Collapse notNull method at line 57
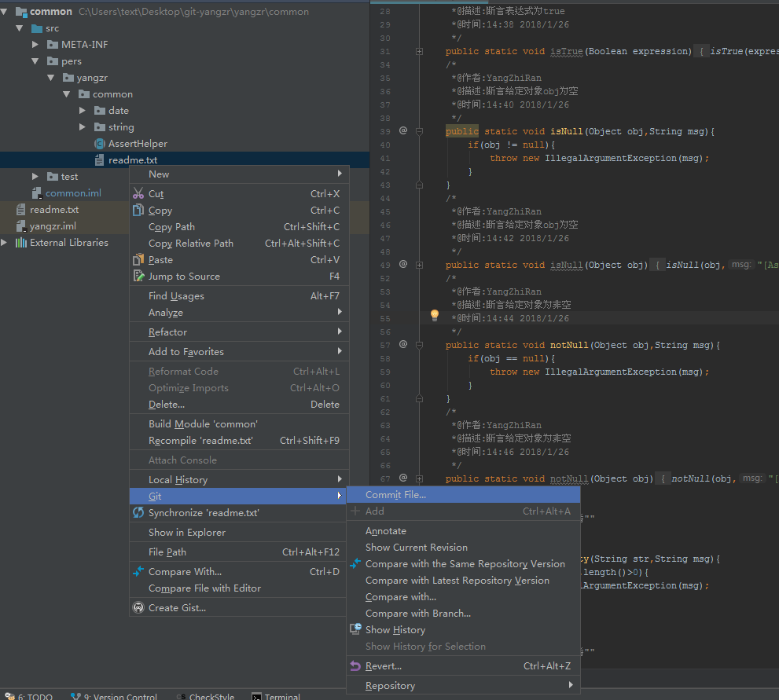Image resolution: width=779 pixels, height=700 pixels. pos(419,345)
